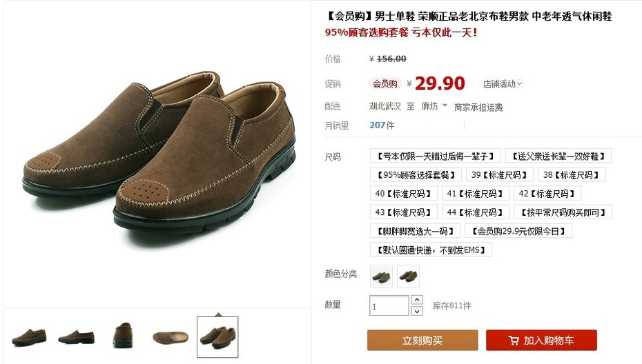
Task: Select the highlighted pair-of-shoes thumbnail
Action: coord(217,337)
